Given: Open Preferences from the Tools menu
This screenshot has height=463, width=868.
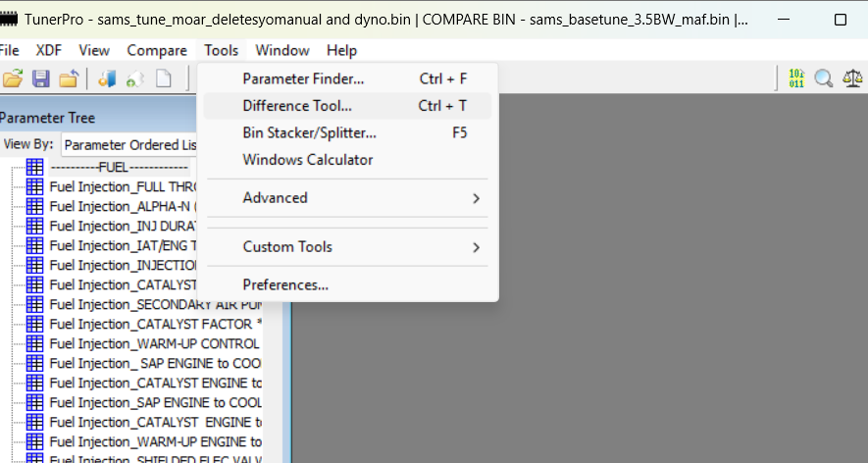Looking at the screenshot, I should click(285, 284).
